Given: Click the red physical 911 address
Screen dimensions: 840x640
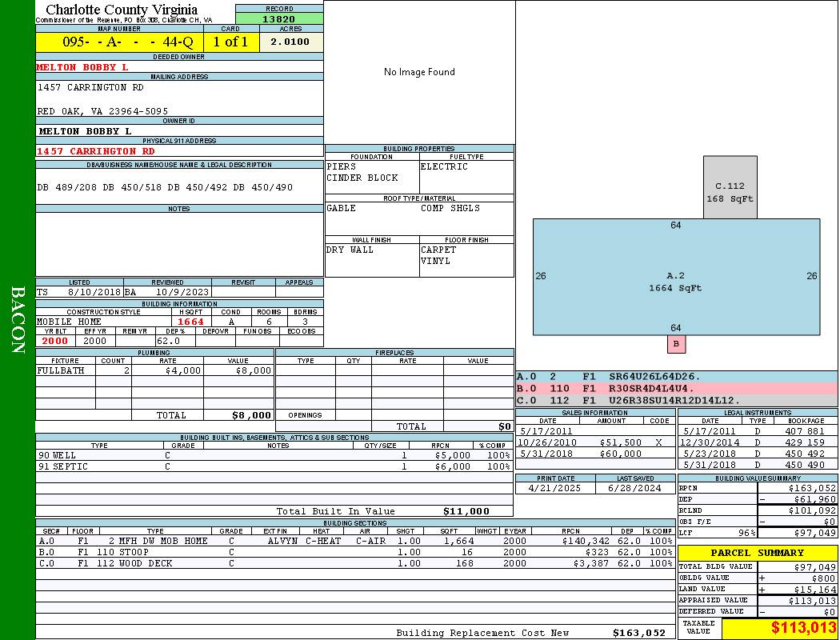Looking at the screenshot, I should tap(96, 150).
